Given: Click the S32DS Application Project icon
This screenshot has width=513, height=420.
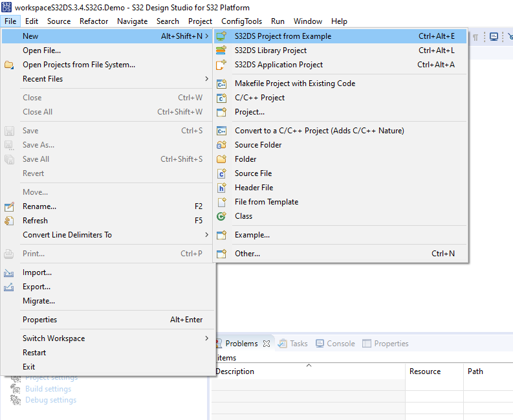Looking at the screenshot, I should click(221, 65).
